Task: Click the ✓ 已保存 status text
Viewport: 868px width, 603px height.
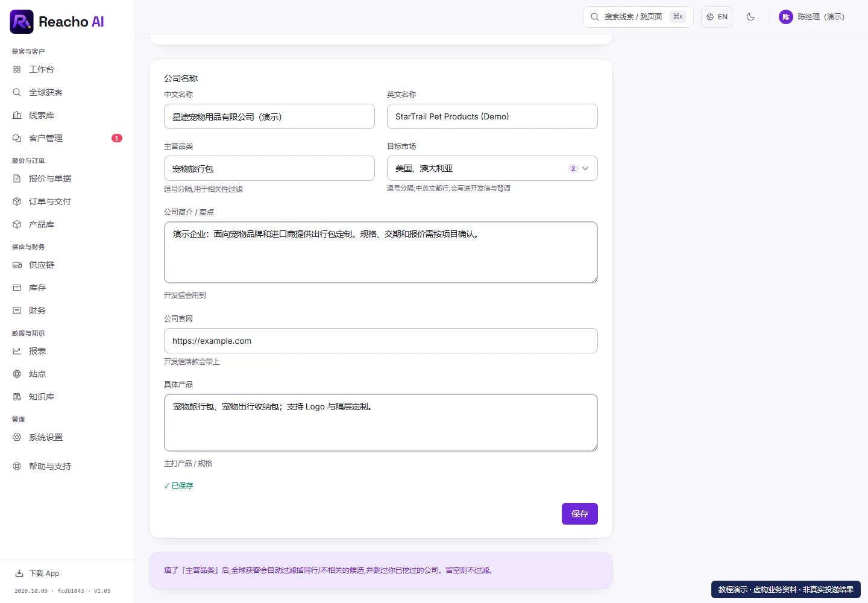Action: [178, 485]
